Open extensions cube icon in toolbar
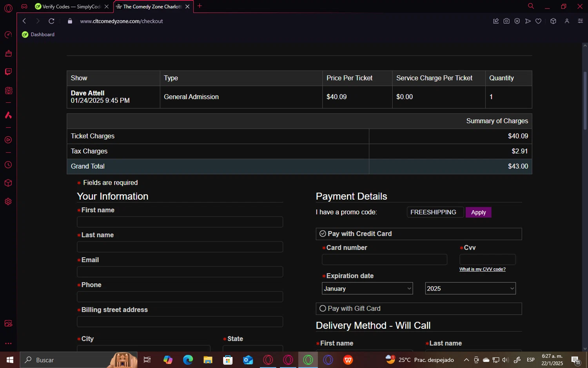Image resolution: width=588 pixels, height=368 pixels. pos(553,21)
